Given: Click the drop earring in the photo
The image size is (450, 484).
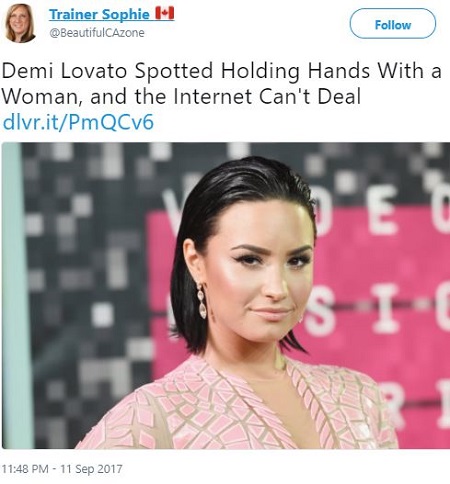Looking at the screenshot, I should [x=202, y=301].
